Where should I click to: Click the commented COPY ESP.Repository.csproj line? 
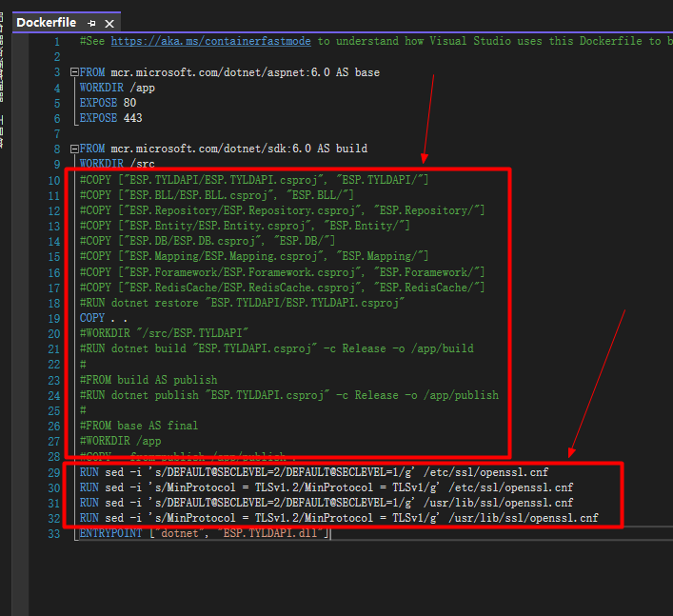tap(282, 210)
